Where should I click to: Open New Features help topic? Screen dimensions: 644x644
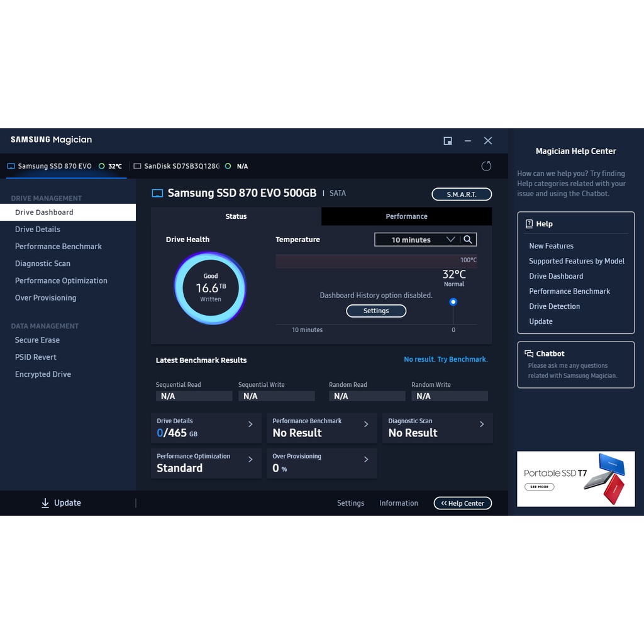pyautogui.click(x=551, y=246)
